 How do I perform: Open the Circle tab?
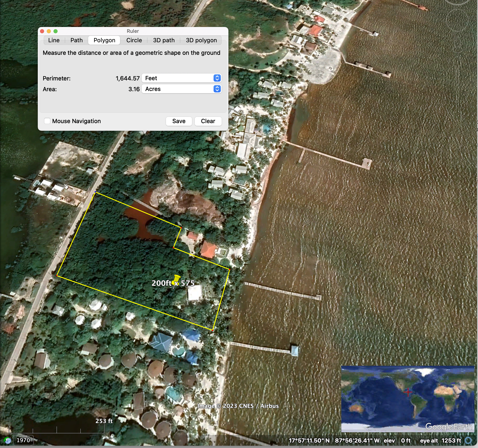pyautogui.click(x=134, y=40)
